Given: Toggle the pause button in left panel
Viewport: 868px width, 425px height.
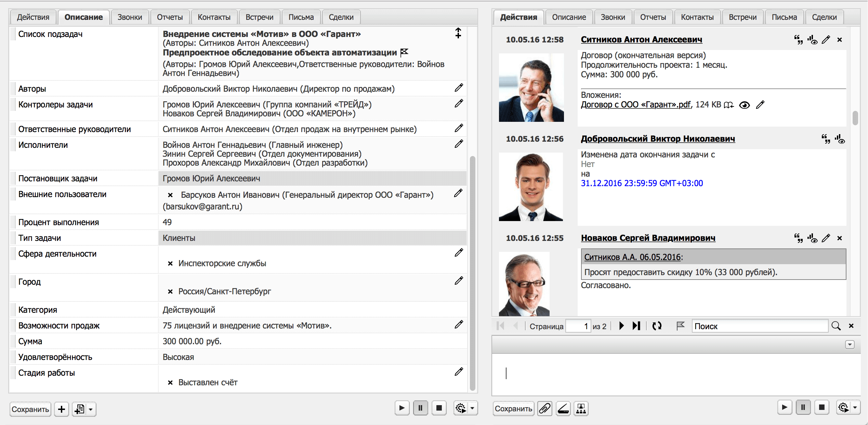Looking at the screenshot, I should [420, 408].
